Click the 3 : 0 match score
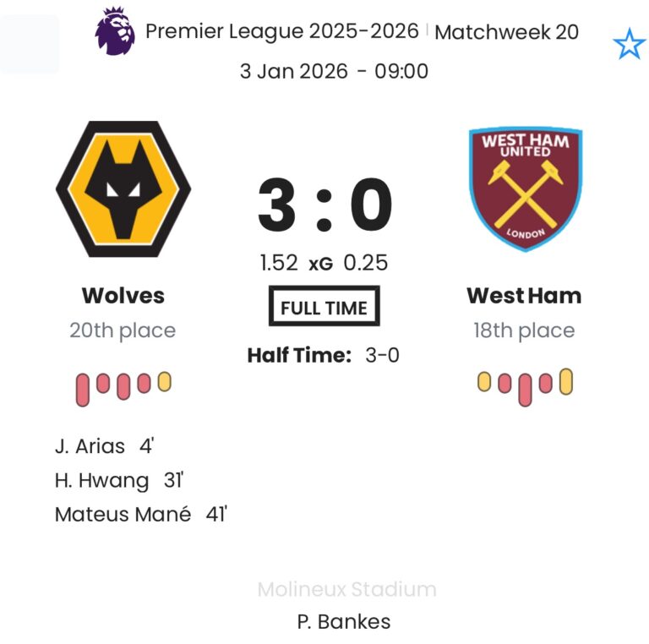 pos(325,207)
